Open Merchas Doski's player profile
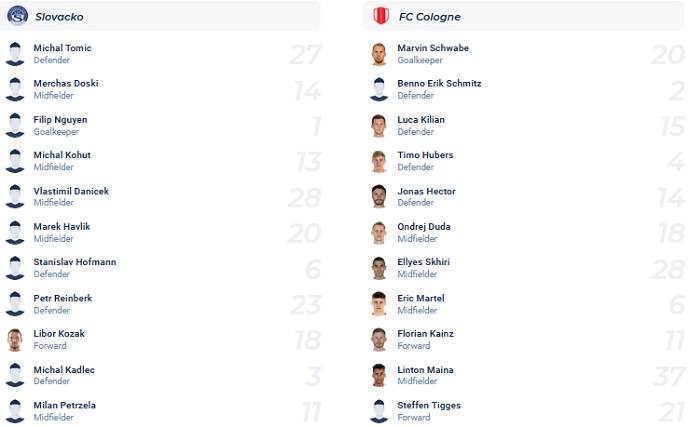 [66, 84]
